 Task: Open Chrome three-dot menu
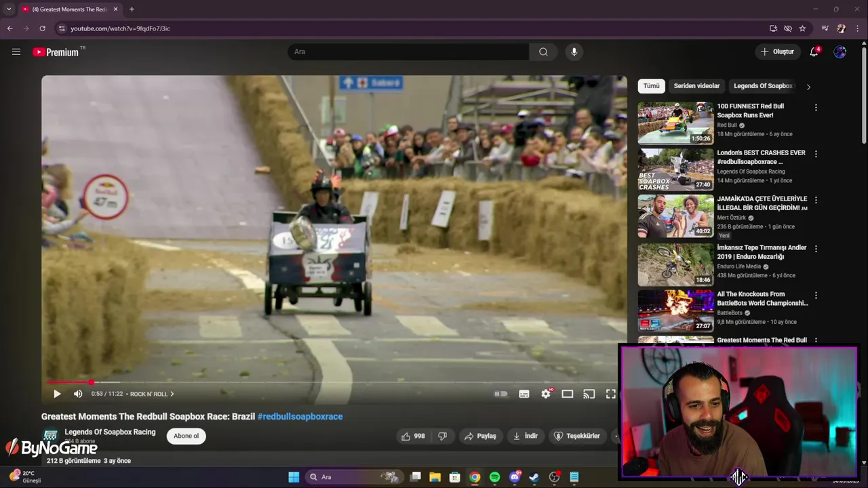coord(857,28)
